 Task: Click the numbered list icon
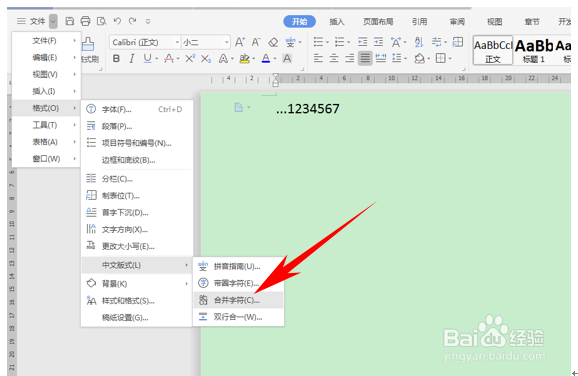(340, 42)
